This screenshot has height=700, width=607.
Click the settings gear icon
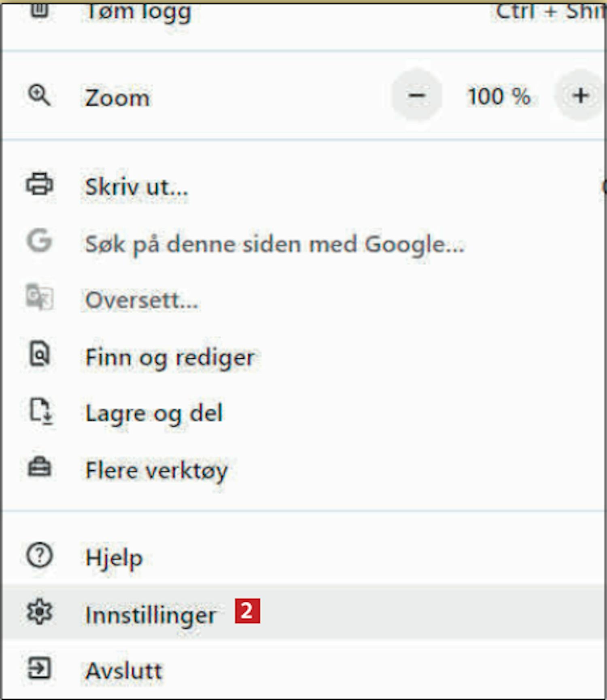(39, 612)
